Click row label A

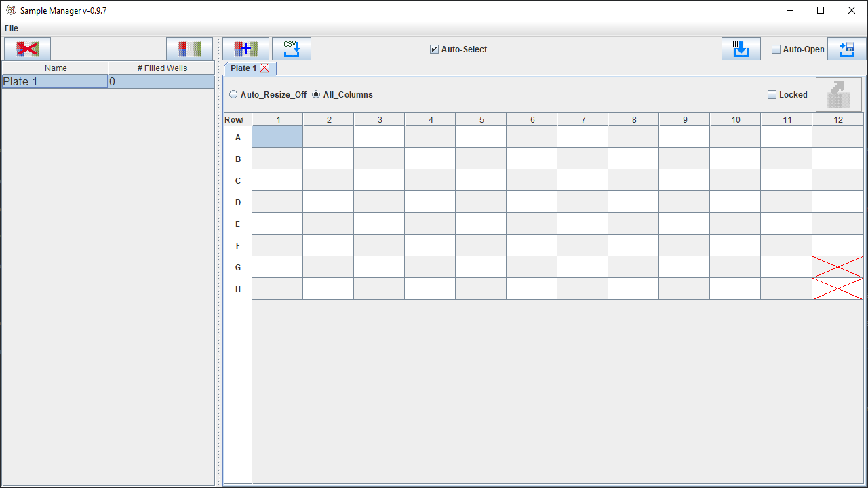(238, 137)
